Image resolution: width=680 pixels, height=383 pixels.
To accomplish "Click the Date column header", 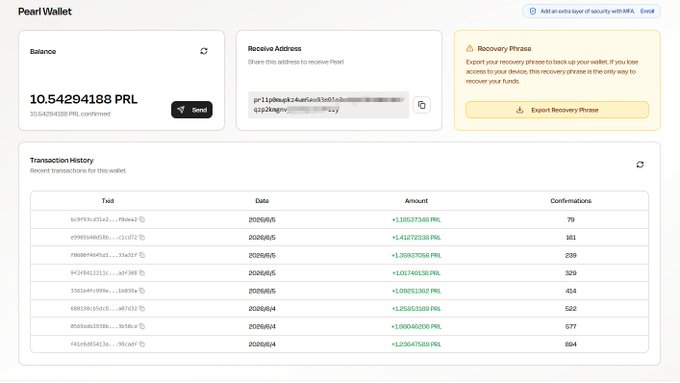I will point(262,201).
